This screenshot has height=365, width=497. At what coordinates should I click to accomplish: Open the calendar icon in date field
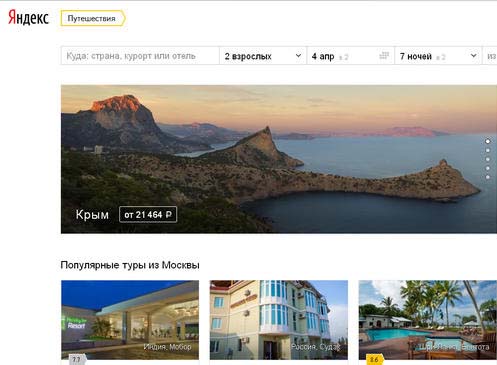(384, 55)
